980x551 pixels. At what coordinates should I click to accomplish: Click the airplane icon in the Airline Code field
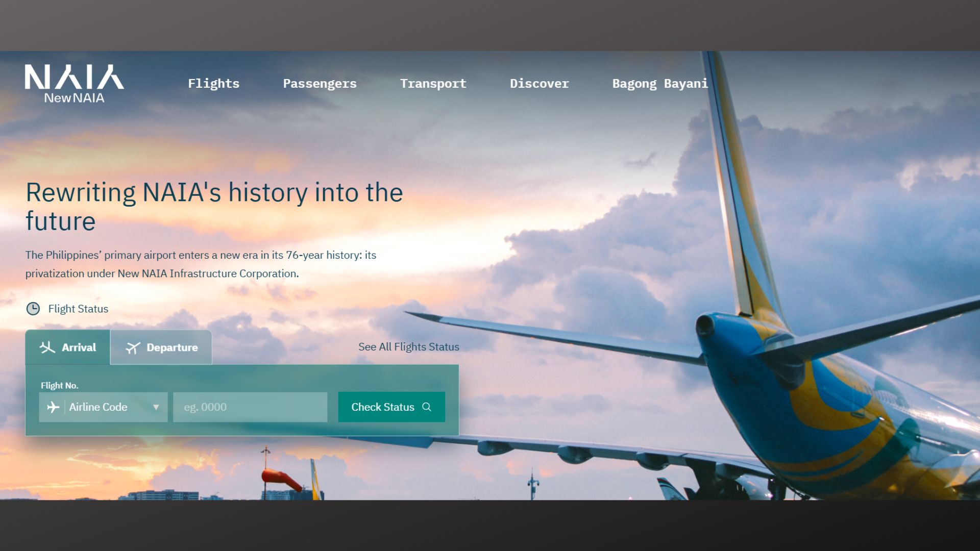click(x=53, y=406)
